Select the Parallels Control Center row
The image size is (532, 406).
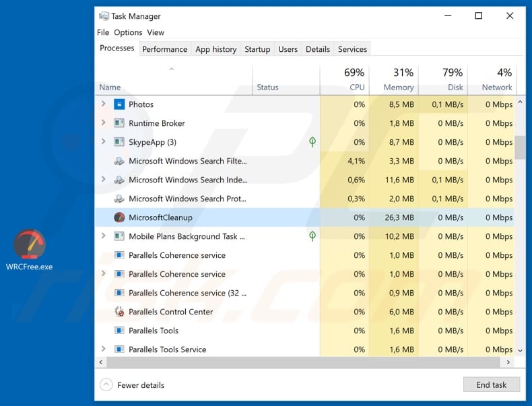(304, 312)
